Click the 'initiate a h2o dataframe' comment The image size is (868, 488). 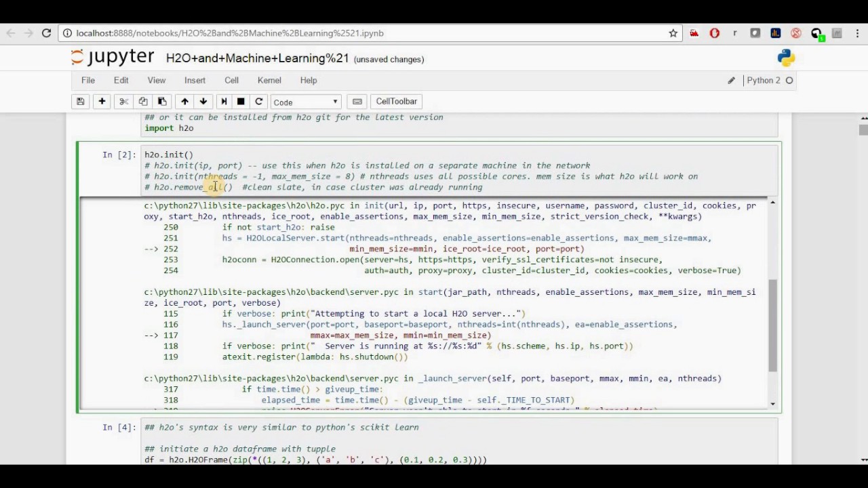pos(240,449)
